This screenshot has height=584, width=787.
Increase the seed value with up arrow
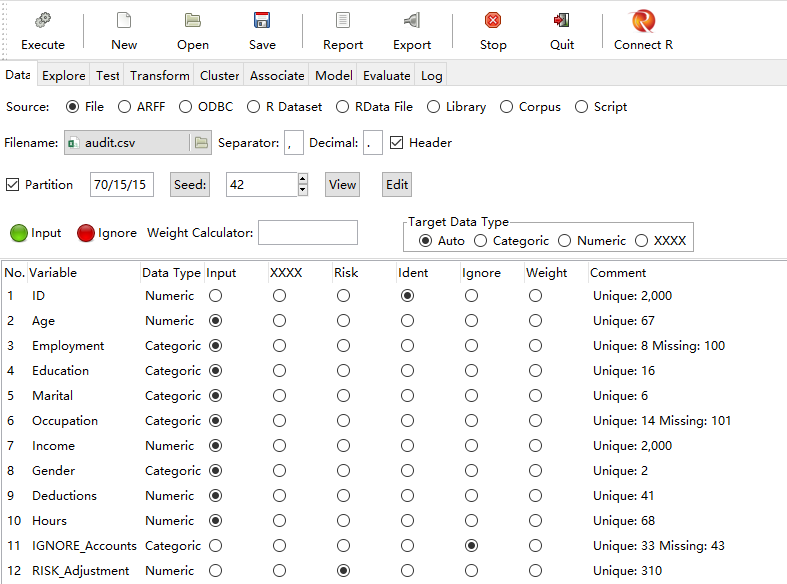[303, 179]
